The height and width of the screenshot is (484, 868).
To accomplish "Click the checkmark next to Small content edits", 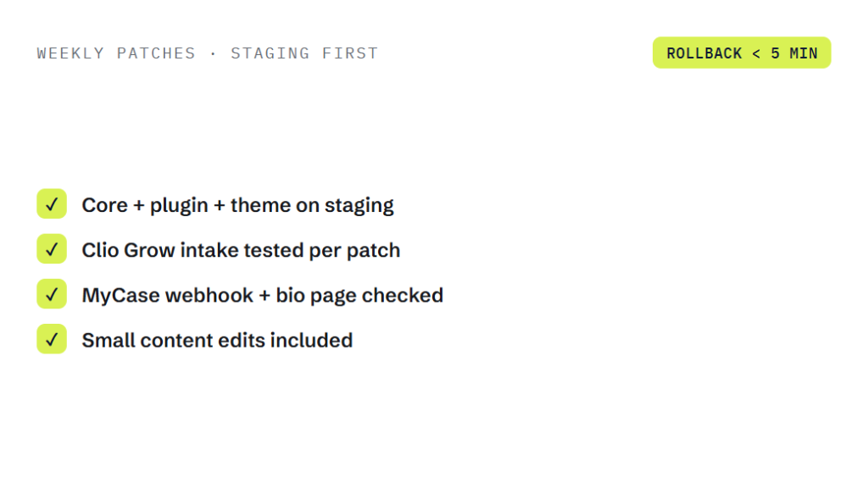I will click(x=52, y=339).
